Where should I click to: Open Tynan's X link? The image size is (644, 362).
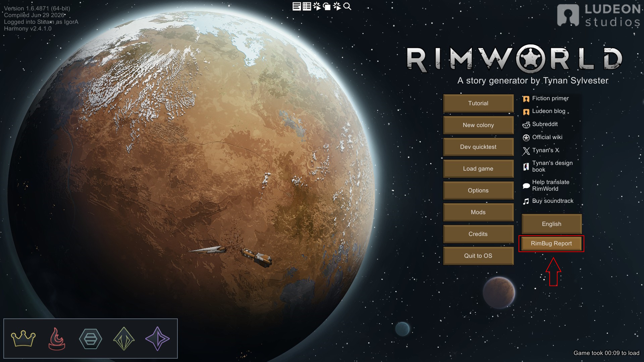541,150
